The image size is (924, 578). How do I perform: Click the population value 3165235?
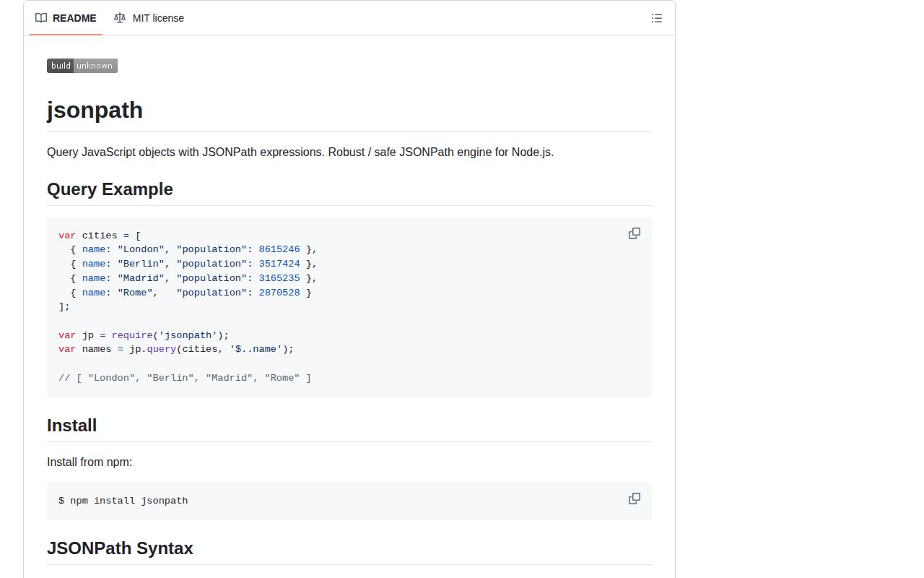(279, 278)
